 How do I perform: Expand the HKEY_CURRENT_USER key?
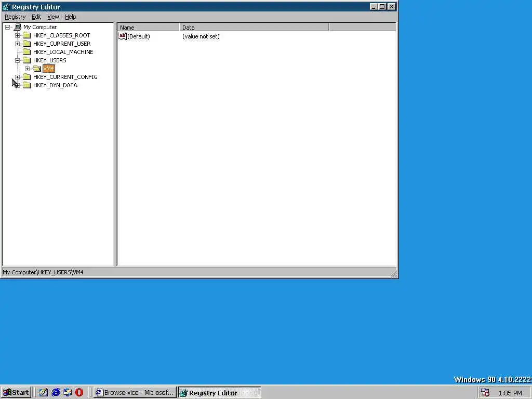point(17,44)
